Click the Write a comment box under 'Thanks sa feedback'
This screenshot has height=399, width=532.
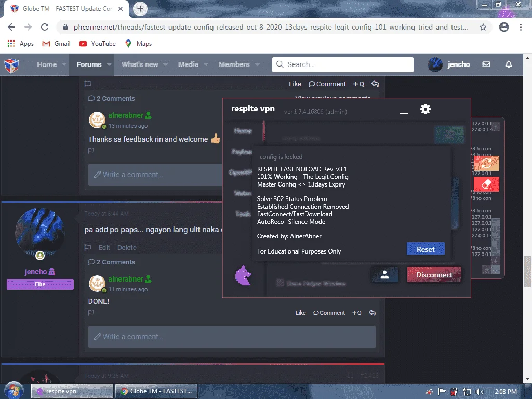pos(155,175)
